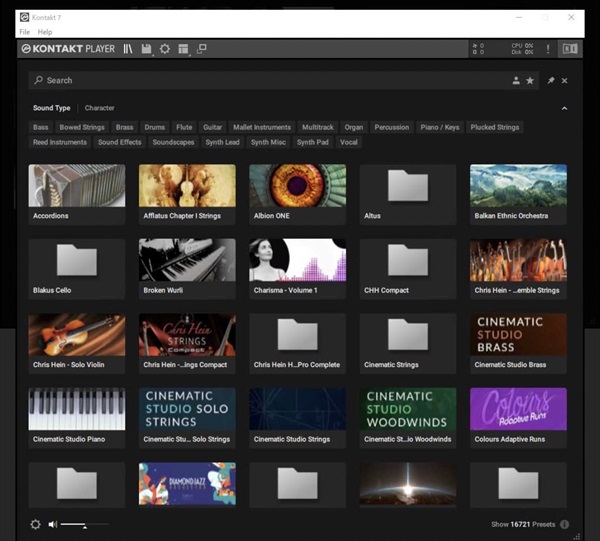600x541 pixels.
Task: Switch to the Sound Type tab
Action: coord(51,108)
